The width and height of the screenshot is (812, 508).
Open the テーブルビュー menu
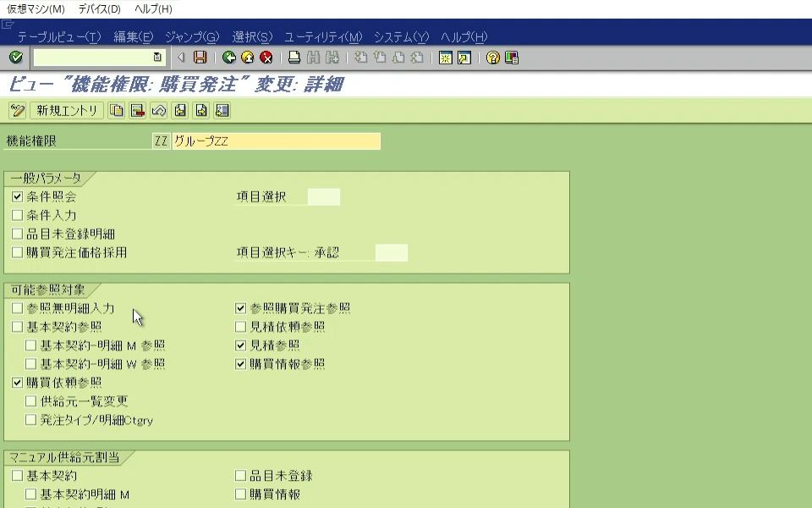[x=59, y=36]
